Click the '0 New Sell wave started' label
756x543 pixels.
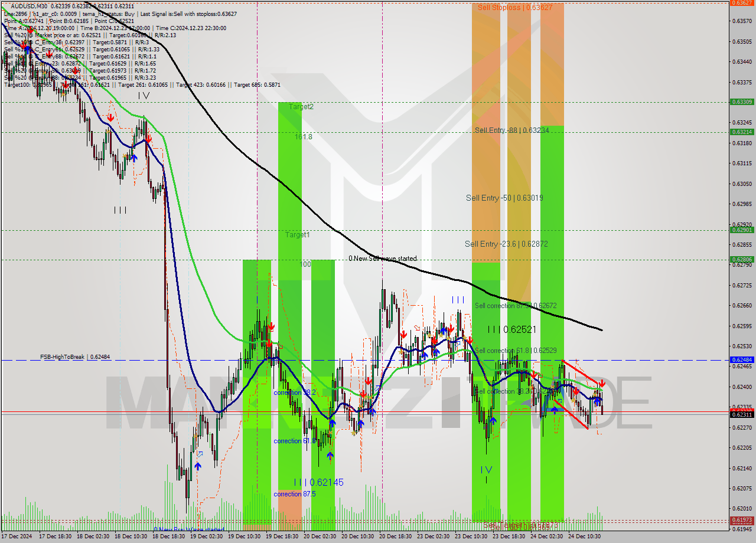[382, 259]
